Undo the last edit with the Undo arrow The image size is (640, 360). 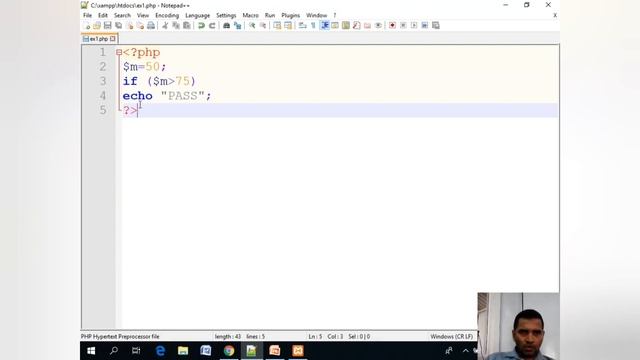coord(201,26)
